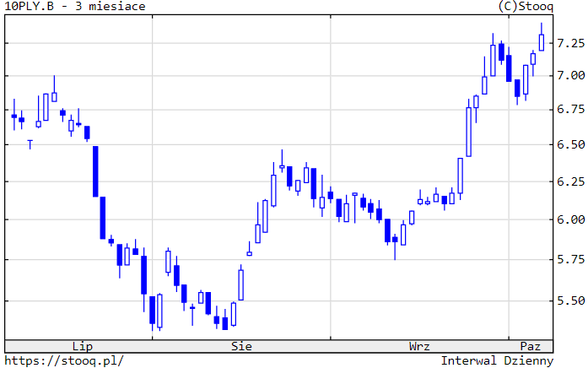Viewport: 588px width, 368px height.
Task: Click the 6.00 price axis label
Action: click(x=570, y=219)
